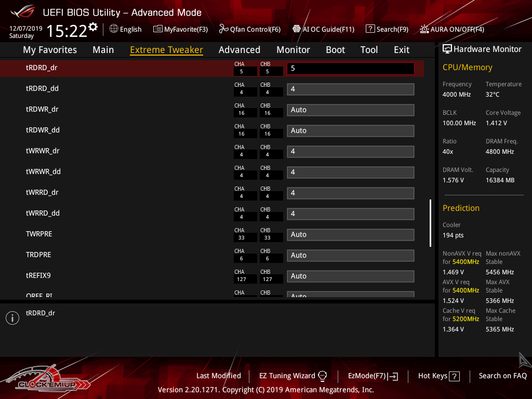Go to the Boot tab

[335, 50]
